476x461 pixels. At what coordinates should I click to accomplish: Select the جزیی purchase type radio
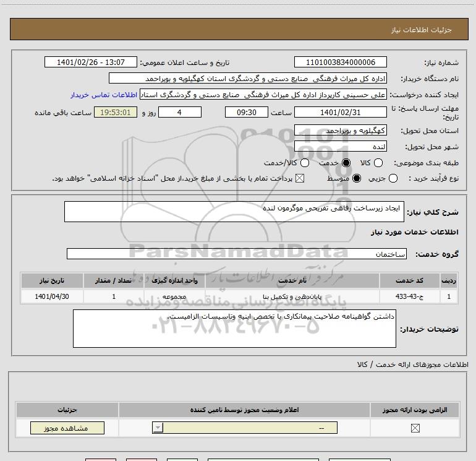point(393,178)
